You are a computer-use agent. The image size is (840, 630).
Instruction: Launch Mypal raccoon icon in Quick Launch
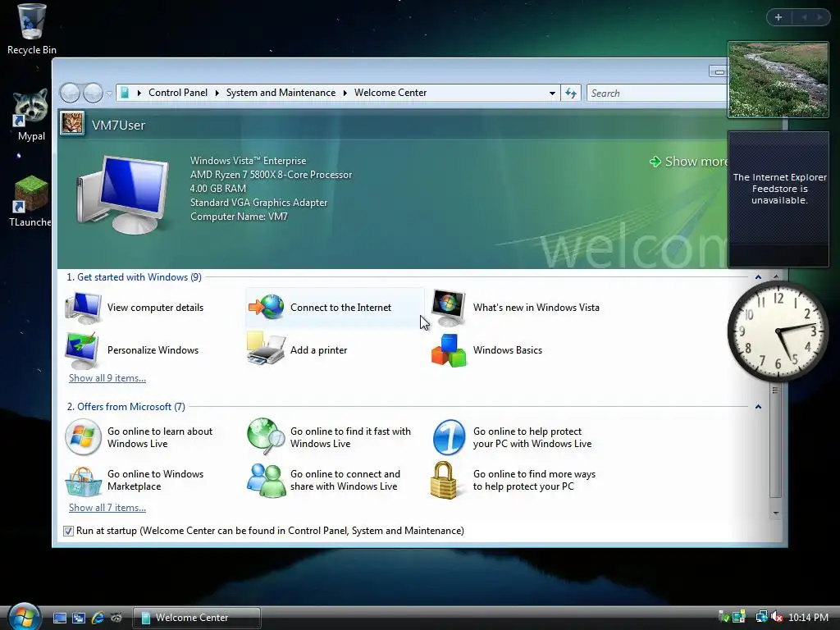click(116, 618)
